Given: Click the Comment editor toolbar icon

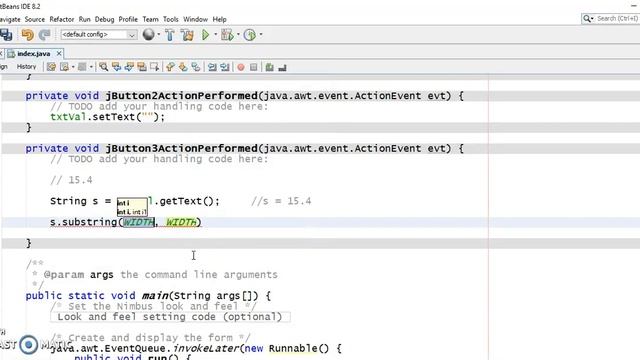Looking at the screenshot, I should [269, 67].
